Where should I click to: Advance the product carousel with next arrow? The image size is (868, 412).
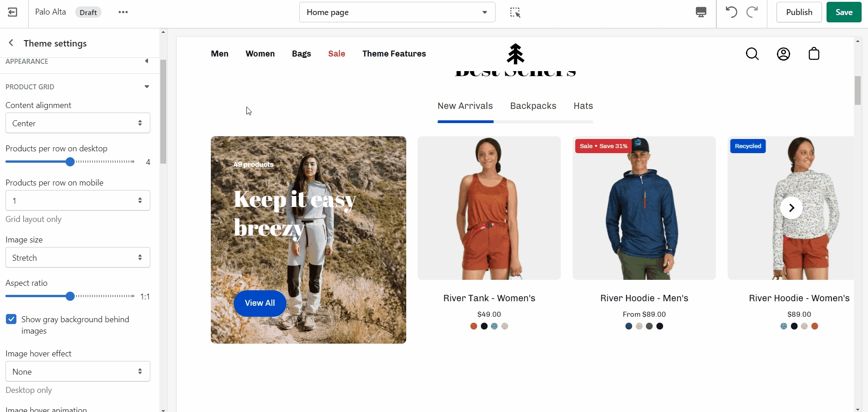(791, 208)
